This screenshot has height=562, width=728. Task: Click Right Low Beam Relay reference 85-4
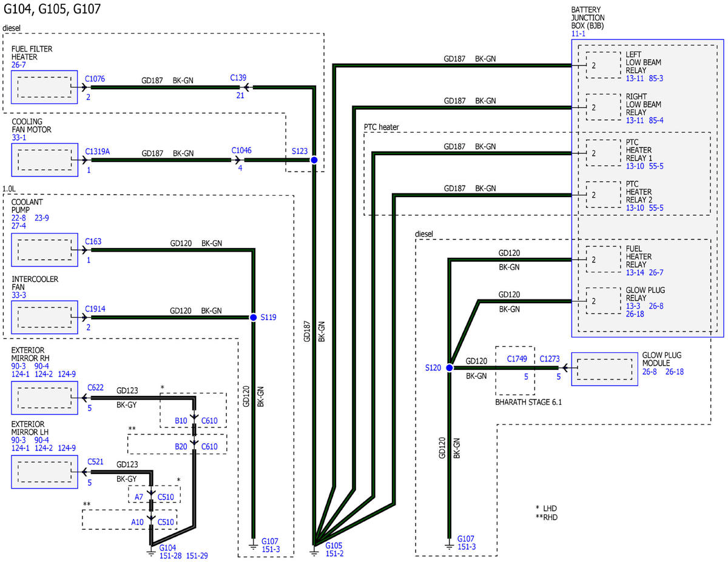coord(656,120)
